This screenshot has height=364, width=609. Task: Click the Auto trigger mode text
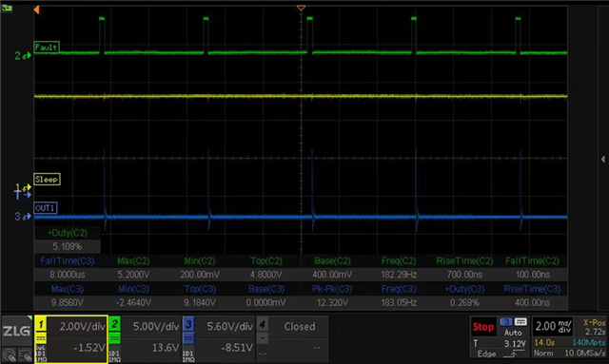coord(513,333)
